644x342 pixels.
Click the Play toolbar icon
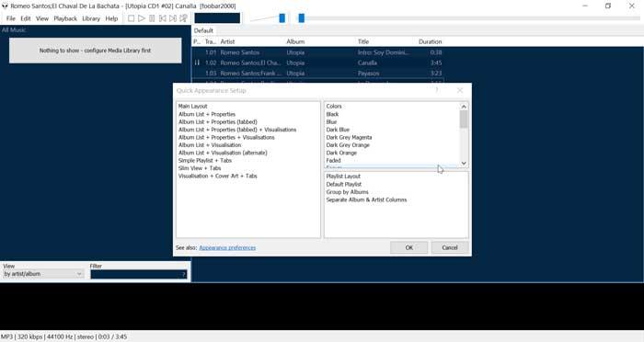(x=142, y=18)
